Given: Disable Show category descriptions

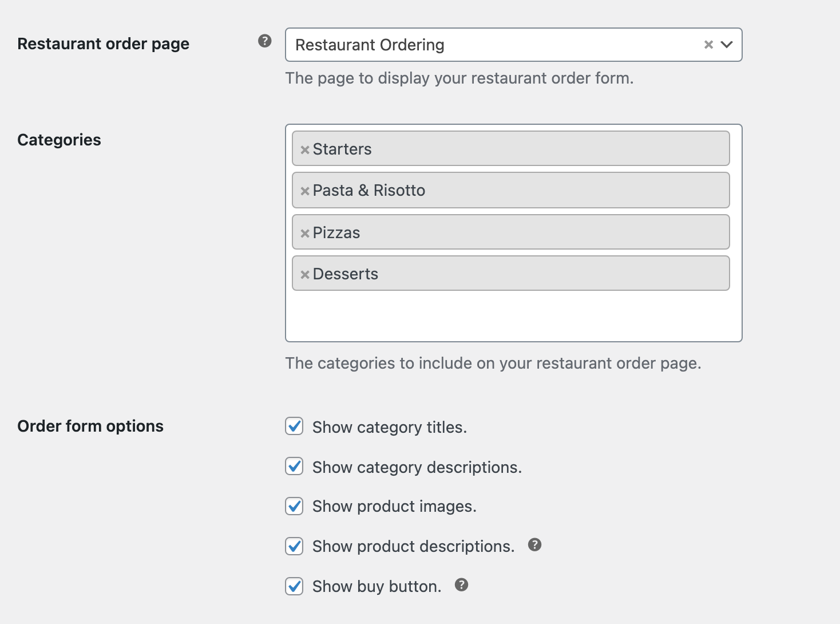Looking at the screenshot, I should click(294, 467).
